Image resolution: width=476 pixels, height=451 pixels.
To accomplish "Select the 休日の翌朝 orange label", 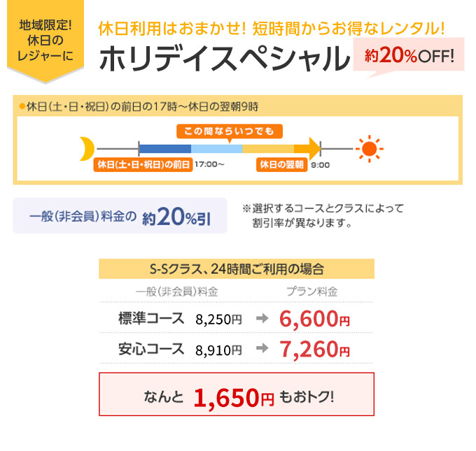I will (281, 165).
